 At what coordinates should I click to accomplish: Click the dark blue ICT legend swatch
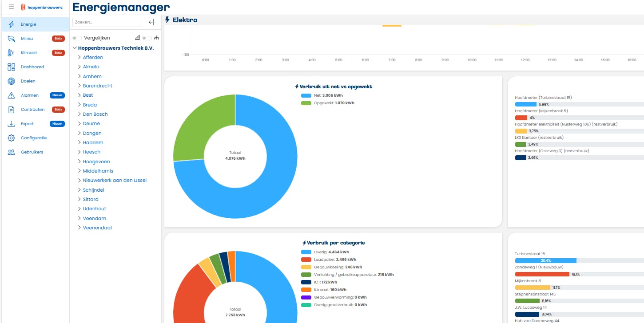click(306, 282)
